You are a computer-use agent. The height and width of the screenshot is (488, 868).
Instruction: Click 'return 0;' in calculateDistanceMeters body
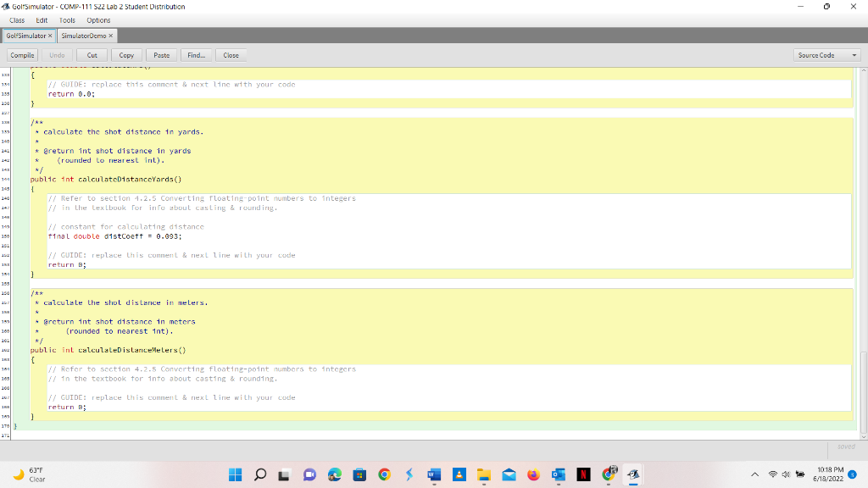[67, 408]
